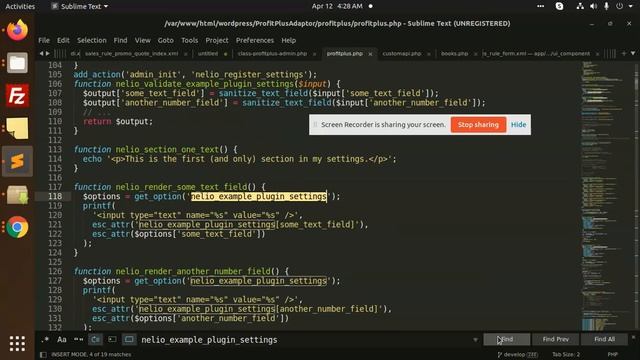The height and width of the screenshot is (360, 640).
Task: Open the Edit menu
Action: tap(63, 40)
